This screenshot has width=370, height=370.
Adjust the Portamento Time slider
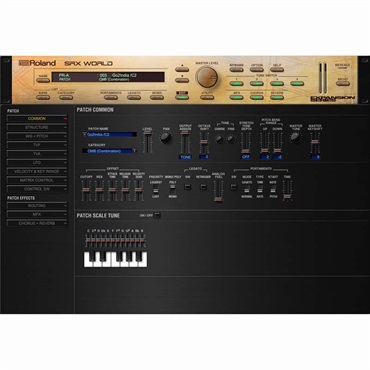pyautogui.click(x=287, y=190)
